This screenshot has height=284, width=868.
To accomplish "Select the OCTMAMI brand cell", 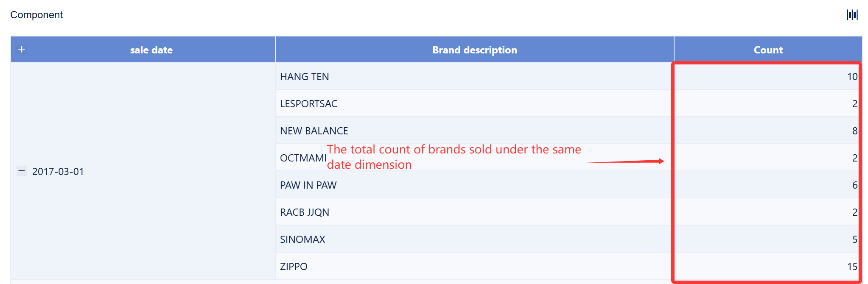I will coord(303,158).
